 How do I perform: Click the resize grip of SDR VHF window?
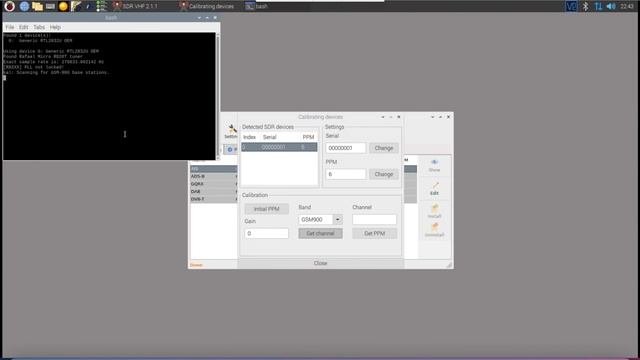click(449, 265)
